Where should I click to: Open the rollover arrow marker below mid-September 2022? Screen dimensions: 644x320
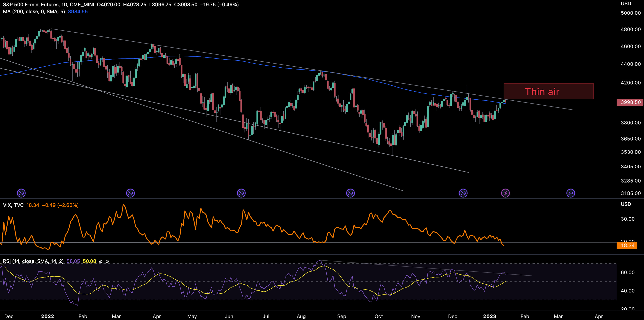click(350, 193)
